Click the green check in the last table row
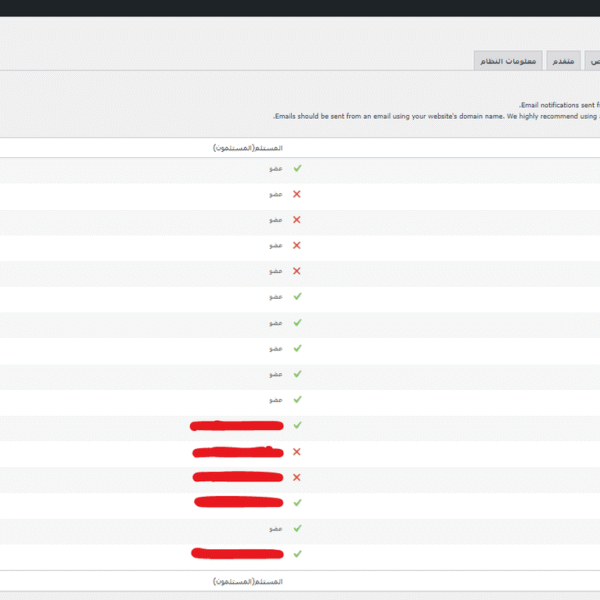 pos(297,554)
